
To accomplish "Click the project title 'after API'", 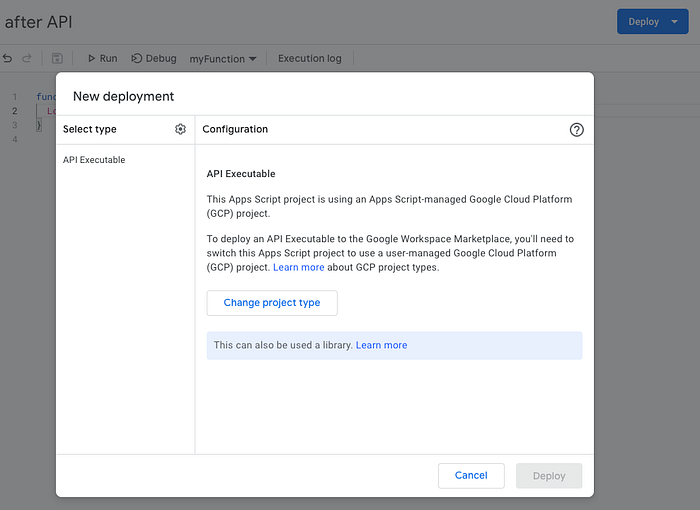I will [x=39, y=22].
